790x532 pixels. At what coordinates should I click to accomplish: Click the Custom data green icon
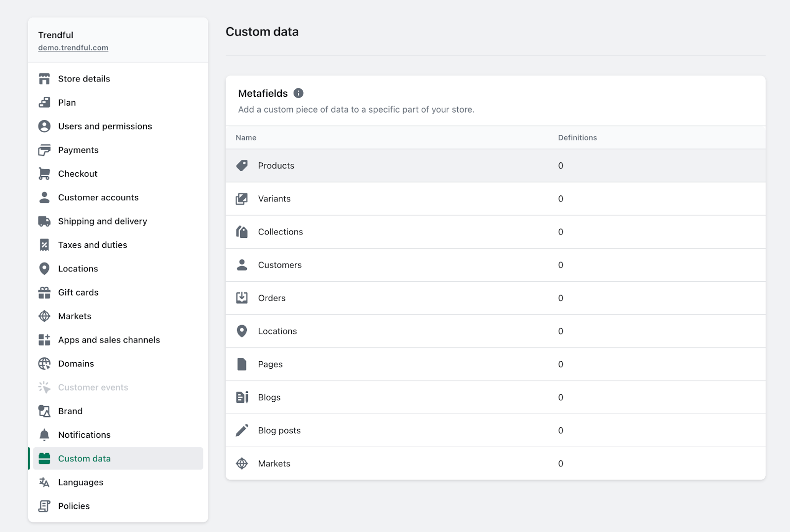click(x=44, y=458)
